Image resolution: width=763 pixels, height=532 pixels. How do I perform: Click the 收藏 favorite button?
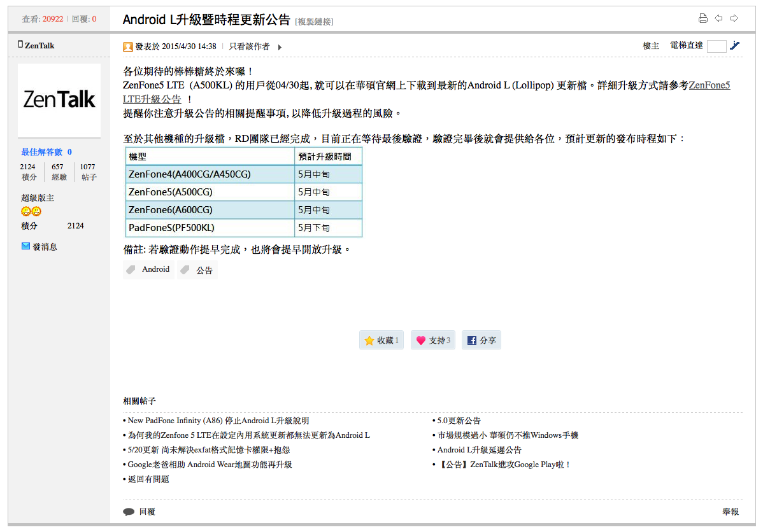tap(381, 340)
